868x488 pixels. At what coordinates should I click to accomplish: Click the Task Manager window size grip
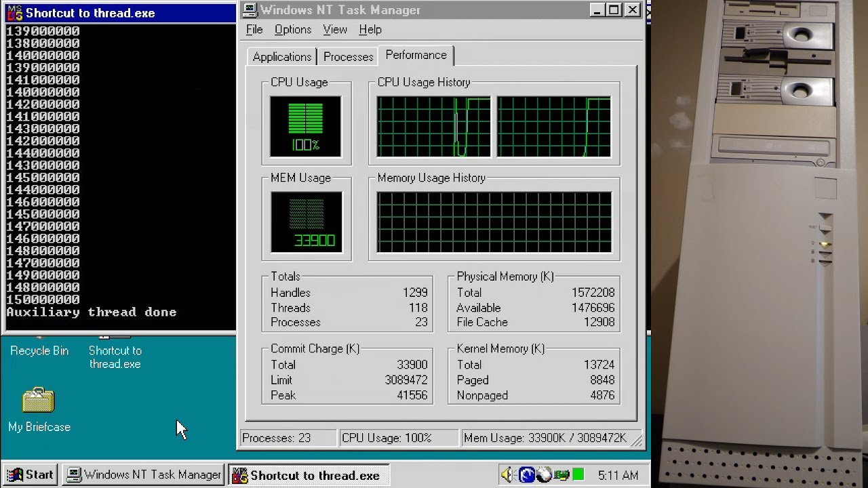click(x=637, y=441)
